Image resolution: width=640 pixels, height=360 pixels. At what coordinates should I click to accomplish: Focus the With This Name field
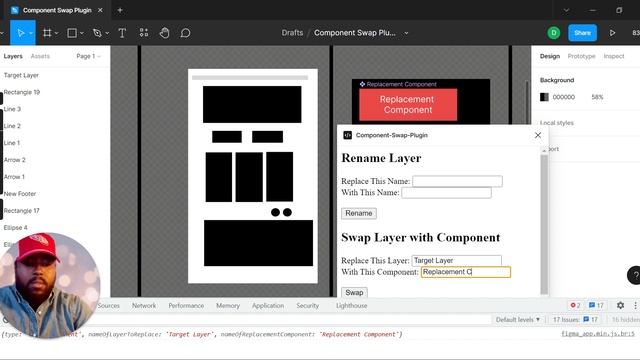[x=447, y=193]
